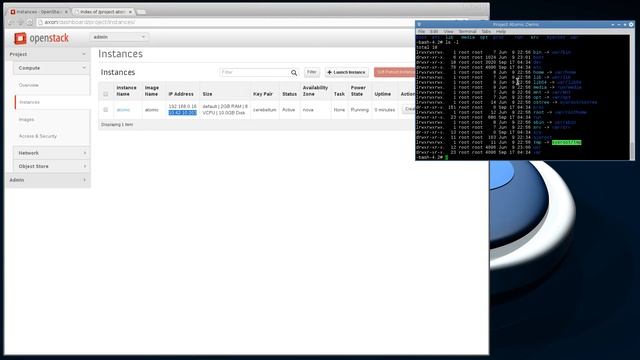640x360 pixels.
Task: Click the Instance Name column header
Action: coord(127,91)
